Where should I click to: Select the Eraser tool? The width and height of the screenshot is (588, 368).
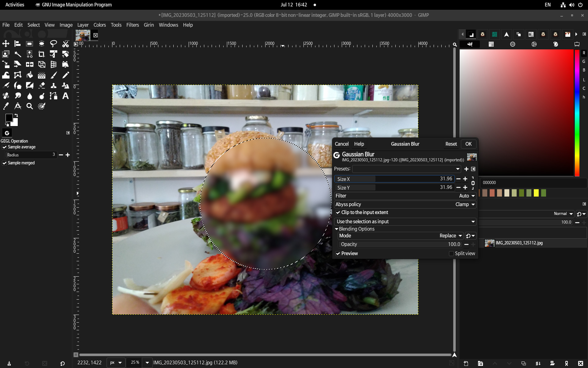tap(42, 86)
